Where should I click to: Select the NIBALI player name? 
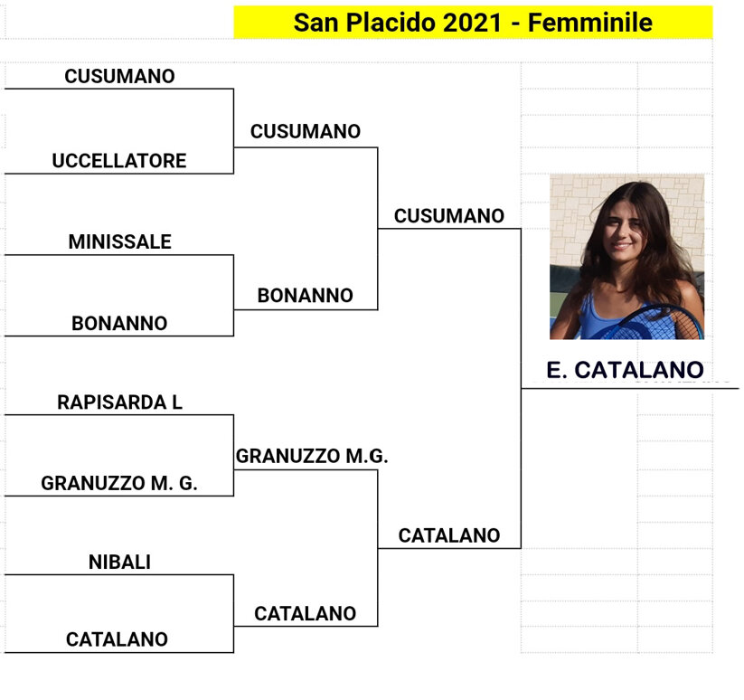tap(119, 563)
